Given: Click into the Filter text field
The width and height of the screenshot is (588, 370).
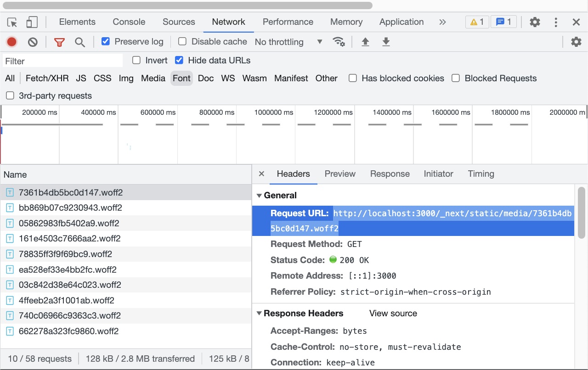Looking at the screenshot, I should [63, 61].
